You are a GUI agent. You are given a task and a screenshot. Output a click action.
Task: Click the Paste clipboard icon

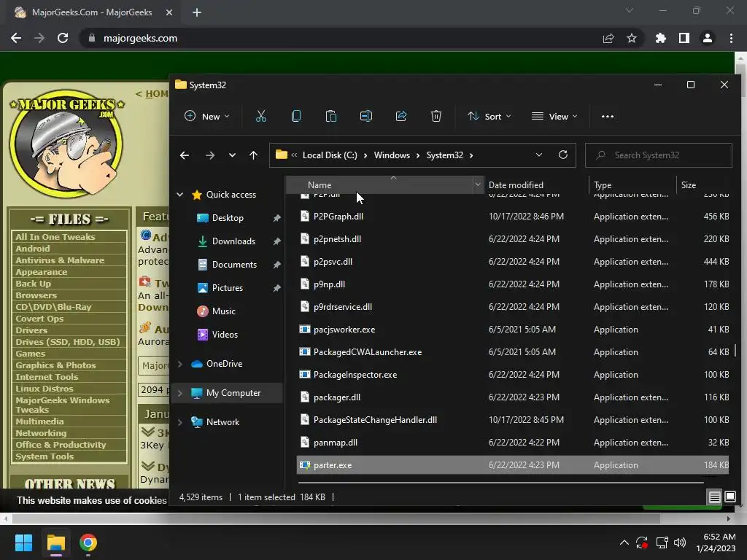point(330,116)
